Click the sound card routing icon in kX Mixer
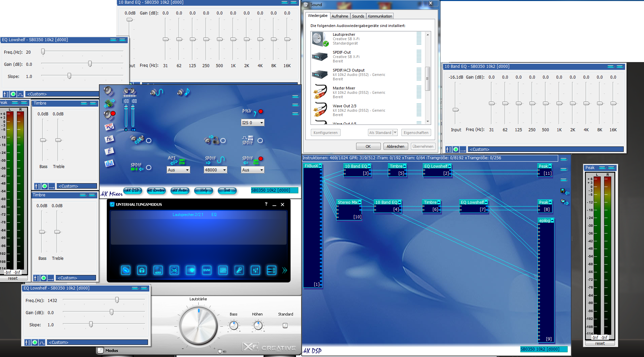The height and width of the screenshot is (357, 644). coord(109,103)
